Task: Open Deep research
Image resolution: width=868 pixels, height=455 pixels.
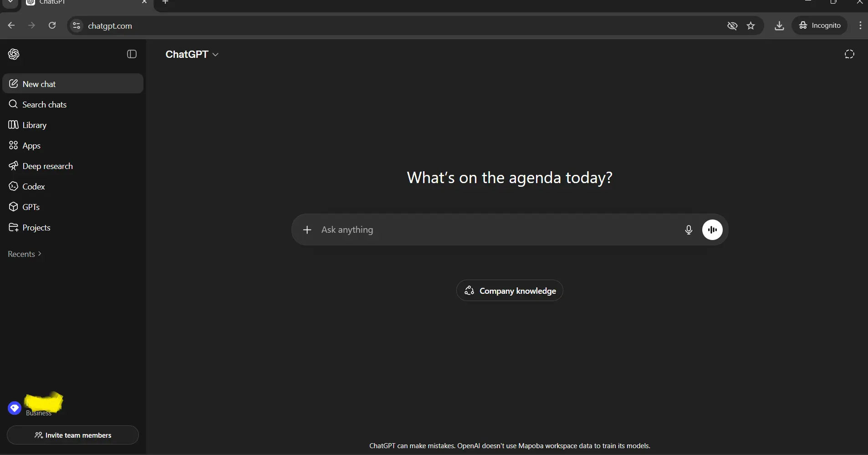Action: [x=73, y=166]
